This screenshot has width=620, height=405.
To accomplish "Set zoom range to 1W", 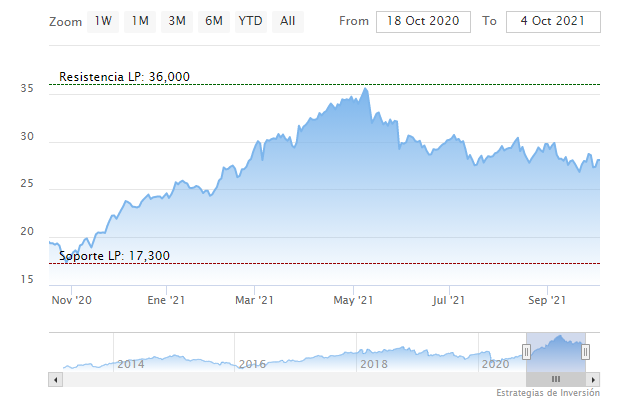I will coord(103,21).
